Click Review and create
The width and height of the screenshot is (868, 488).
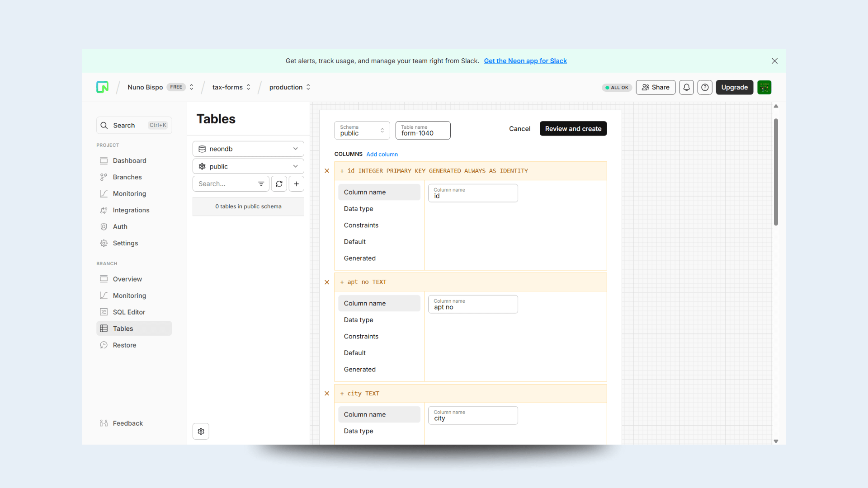click(x=573, y=129)
